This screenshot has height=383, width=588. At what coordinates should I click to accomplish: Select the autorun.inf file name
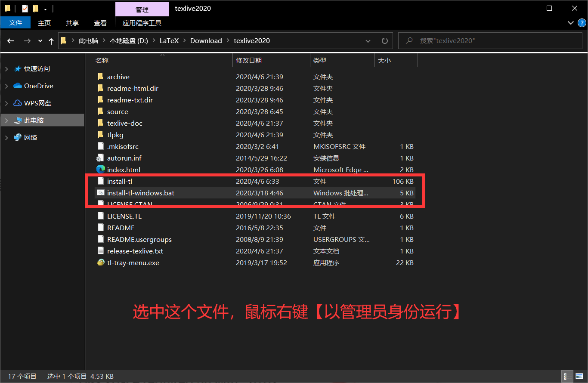pos(124,158)
